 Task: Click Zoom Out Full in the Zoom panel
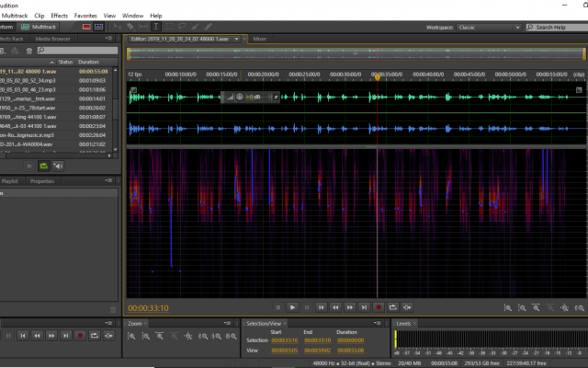coord(188,336)
